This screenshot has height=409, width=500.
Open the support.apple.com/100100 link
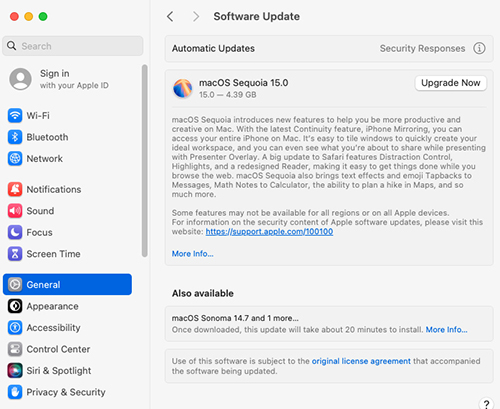(269, 232)
